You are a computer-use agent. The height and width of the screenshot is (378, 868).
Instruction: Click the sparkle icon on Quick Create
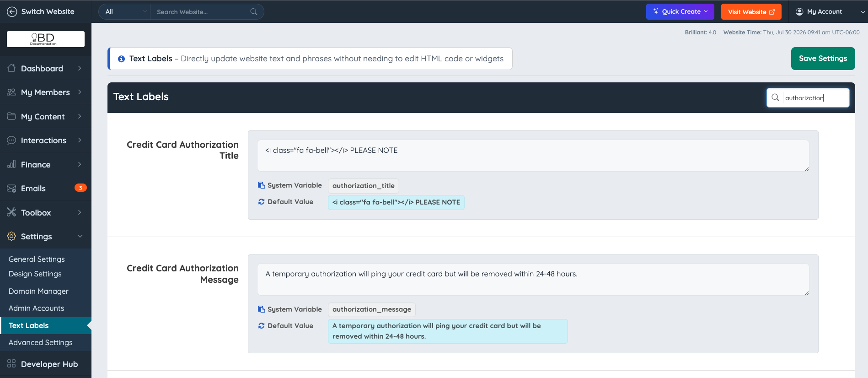pos(656,11)
